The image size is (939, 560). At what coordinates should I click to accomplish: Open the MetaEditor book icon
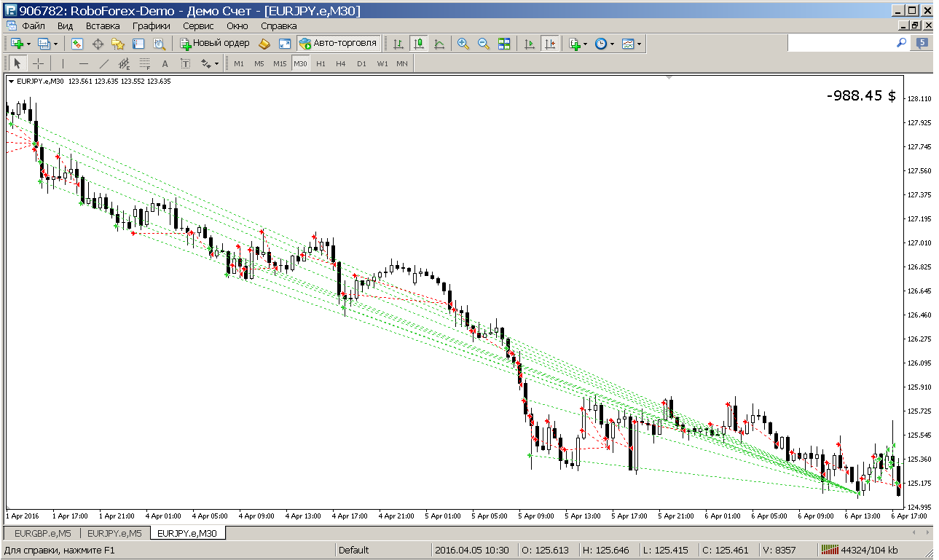tap(264, 44)
